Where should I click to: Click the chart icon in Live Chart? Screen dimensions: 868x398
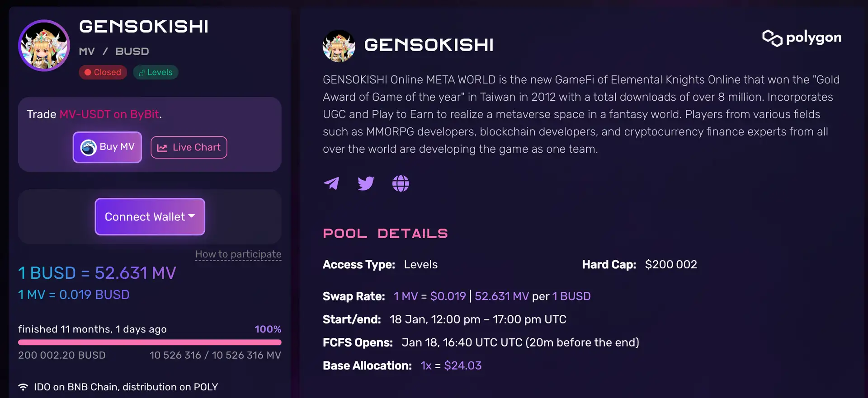click(x=162, y=148)
